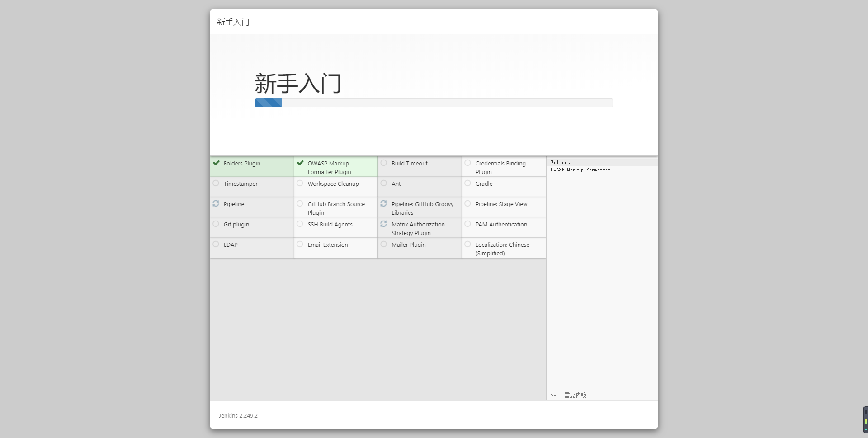The width and height of the screenshot is (868, 438).
Task: Click the Credentials Binding Plugin label
Action: coord(500,168)
